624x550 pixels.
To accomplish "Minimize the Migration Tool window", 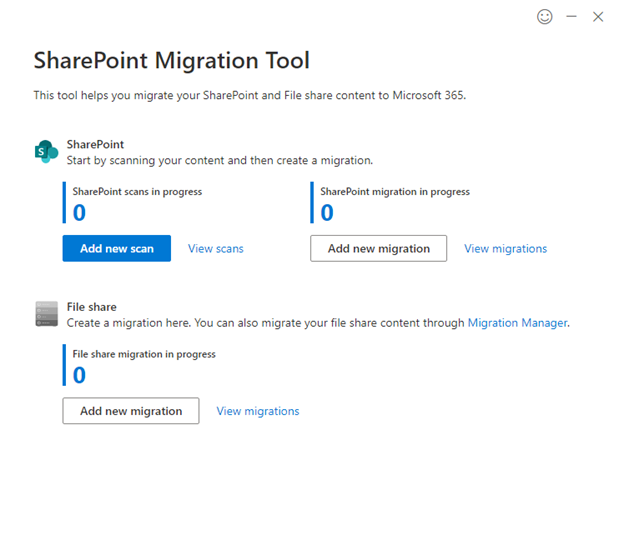I will point(572,16).
